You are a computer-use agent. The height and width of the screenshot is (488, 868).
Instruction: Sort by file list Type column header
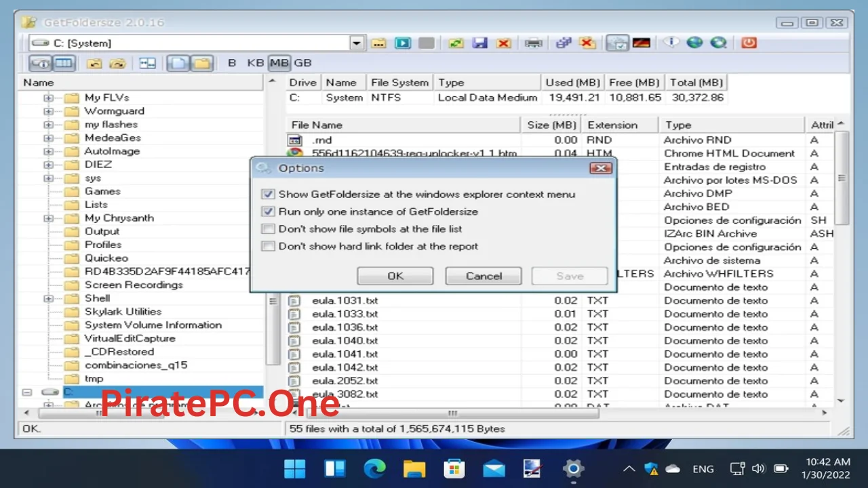(732, 125)
